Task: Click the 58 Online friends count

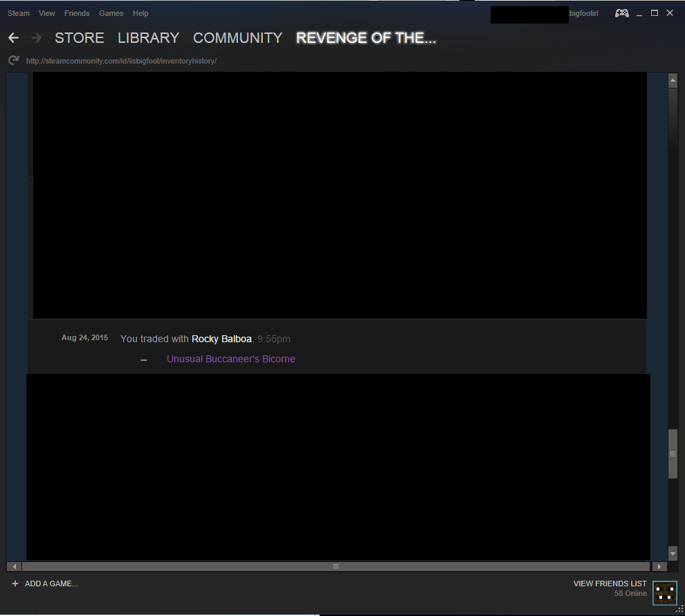Action: click(x=630, y=593)
